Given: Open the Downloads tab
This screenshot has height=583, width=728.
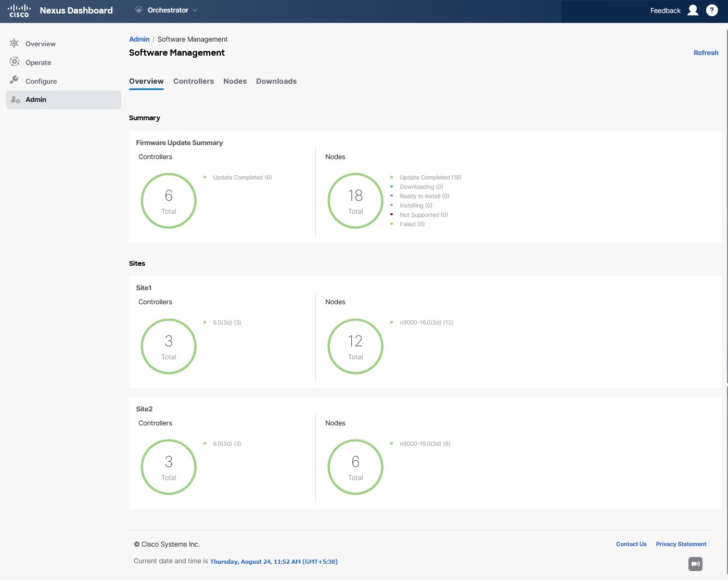Looking at the screenshot, I should (276, 81).
